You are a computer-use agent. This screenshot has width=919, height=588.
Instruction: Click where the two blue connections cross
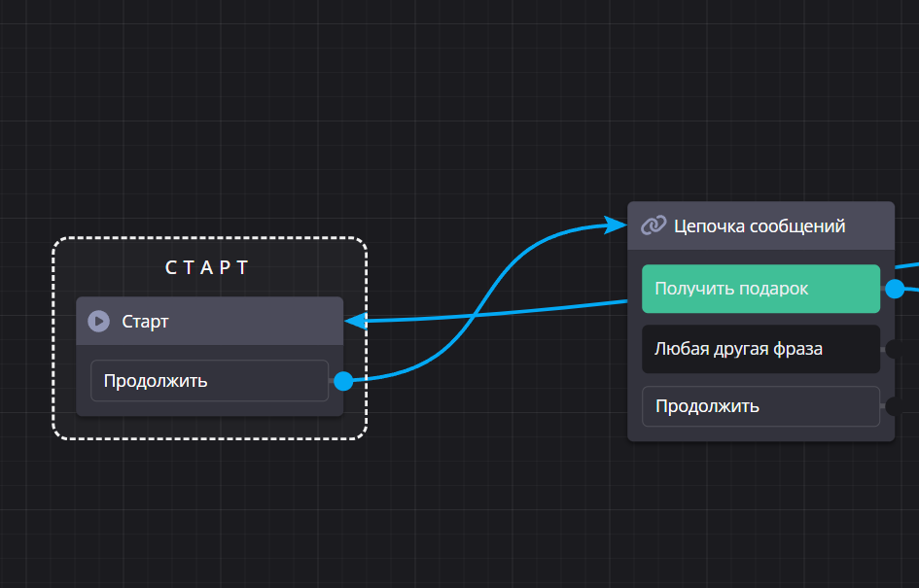pyautogui.click(x=472, y=315)
